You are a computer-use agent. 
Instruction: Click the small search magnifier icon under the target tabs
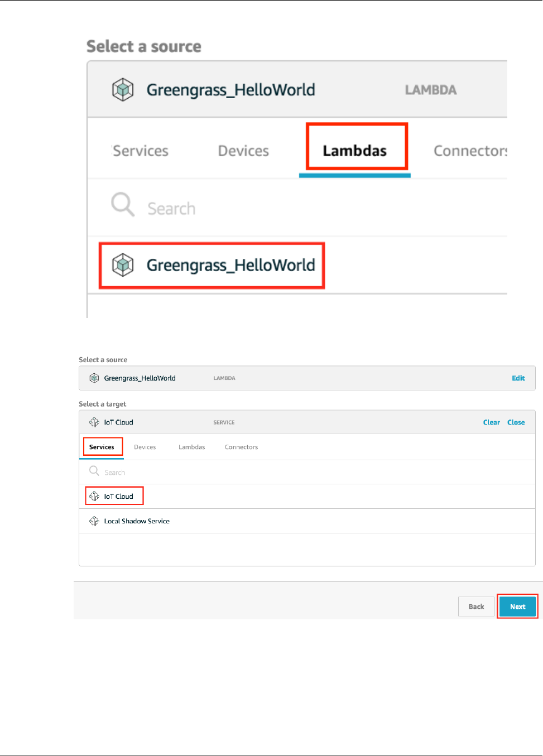pyautogui.click(x=94, y=471)
